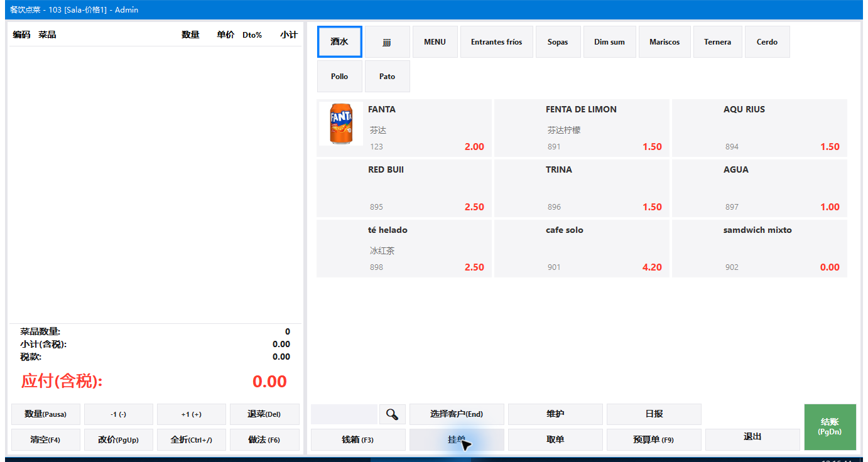The height and width of the screenshot is (462, 868).
Task: Increase quantity with the +1 button
Action: 192,414
